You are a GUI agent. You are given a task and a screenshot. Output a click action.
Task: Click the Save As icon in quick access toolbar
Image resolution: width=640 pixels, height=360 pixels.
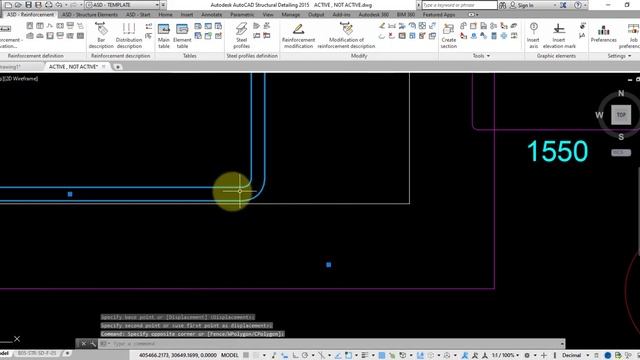click(38, 5)
